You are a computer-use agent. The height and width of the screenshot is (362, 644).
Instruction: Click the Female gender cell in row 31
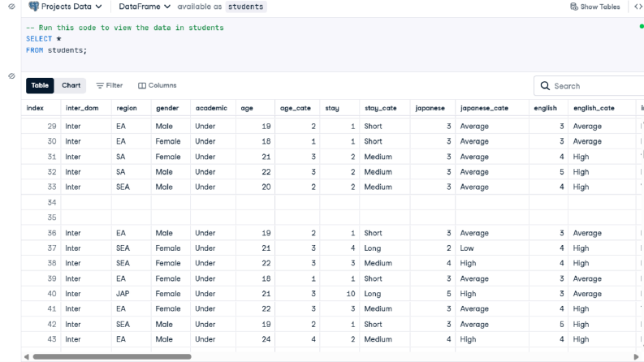(171, 157)
